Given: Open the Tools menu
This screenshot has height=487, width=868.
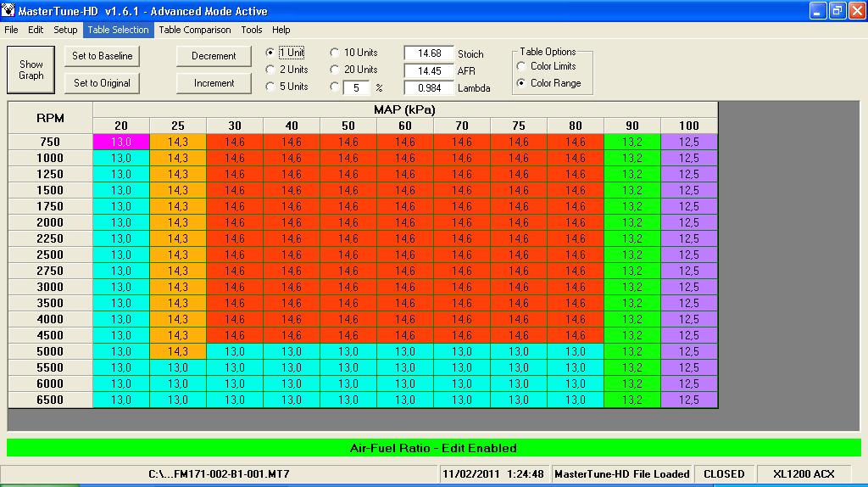Looking at the screenshot, I should click(251, 30).
